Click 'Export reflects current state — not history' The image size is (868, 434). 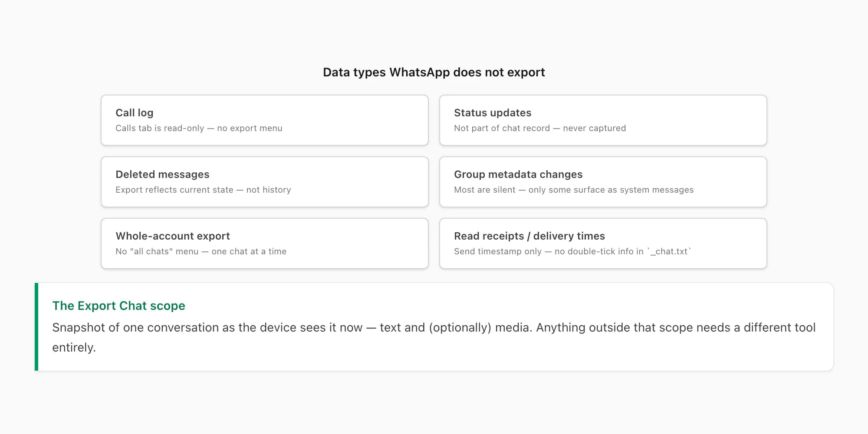(203, 190)
